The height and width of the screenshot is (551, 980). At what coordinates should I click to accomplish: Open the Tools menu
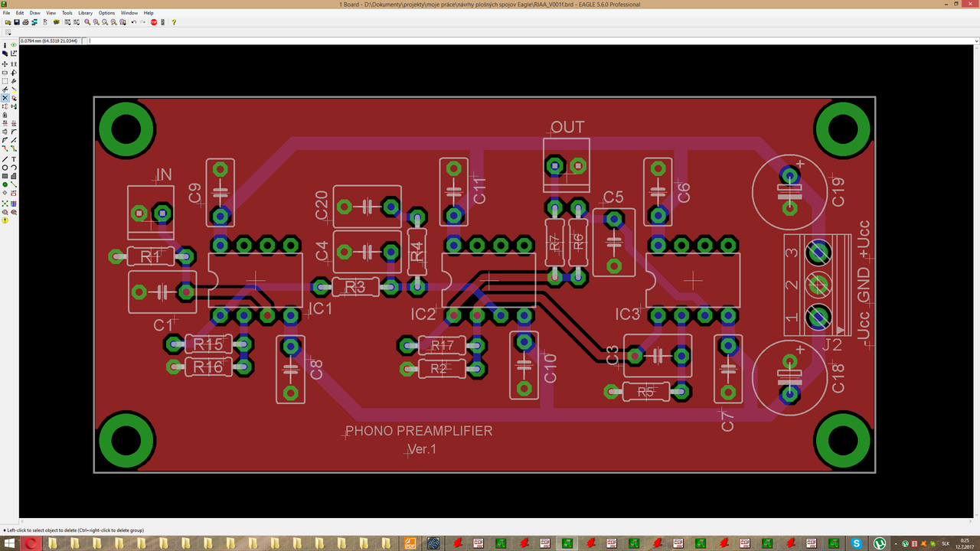67,13
